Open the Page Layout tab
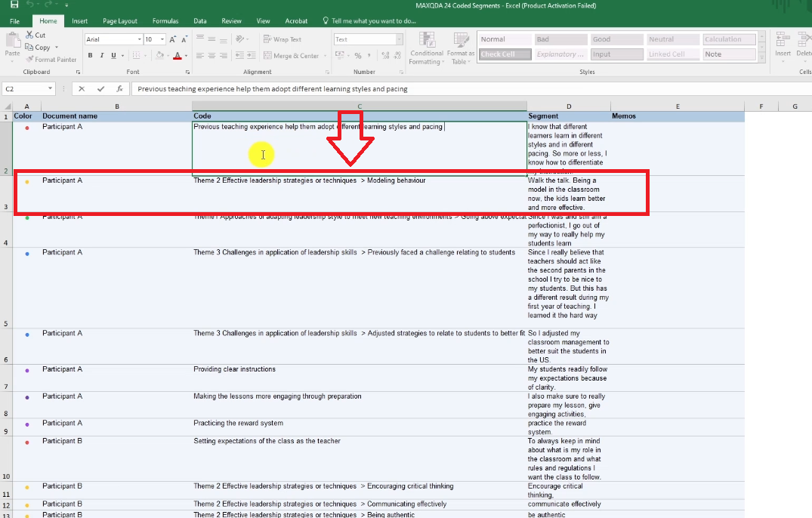 pos(120,21)
